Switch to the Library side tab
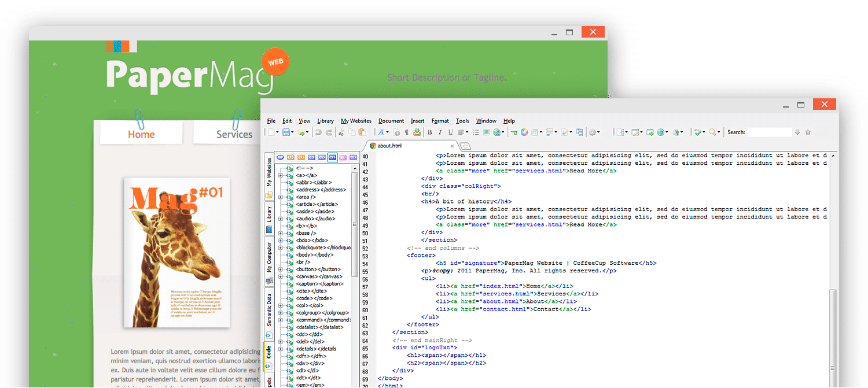This screenshot has height=388, width=868. [269, 220]
